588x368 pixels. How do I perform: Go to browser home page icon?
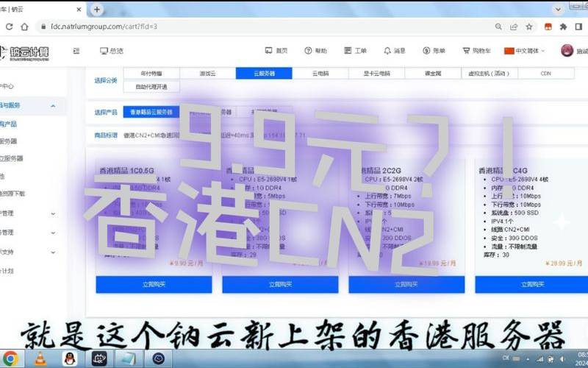click(24, 26)
